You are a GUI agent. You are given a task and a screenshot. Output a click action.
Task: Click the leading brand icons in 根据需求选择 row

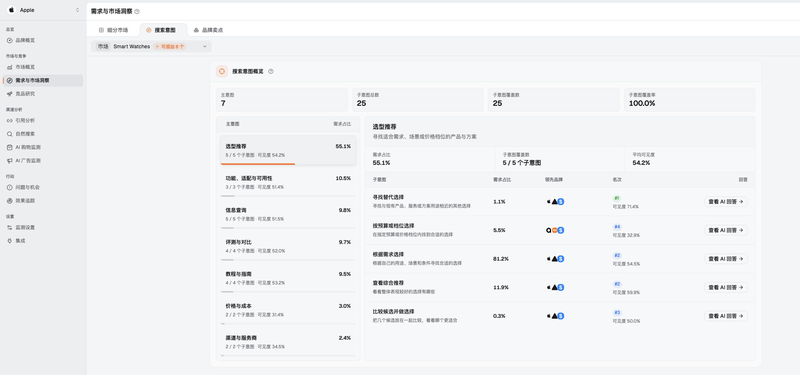[x=555, y=259]
